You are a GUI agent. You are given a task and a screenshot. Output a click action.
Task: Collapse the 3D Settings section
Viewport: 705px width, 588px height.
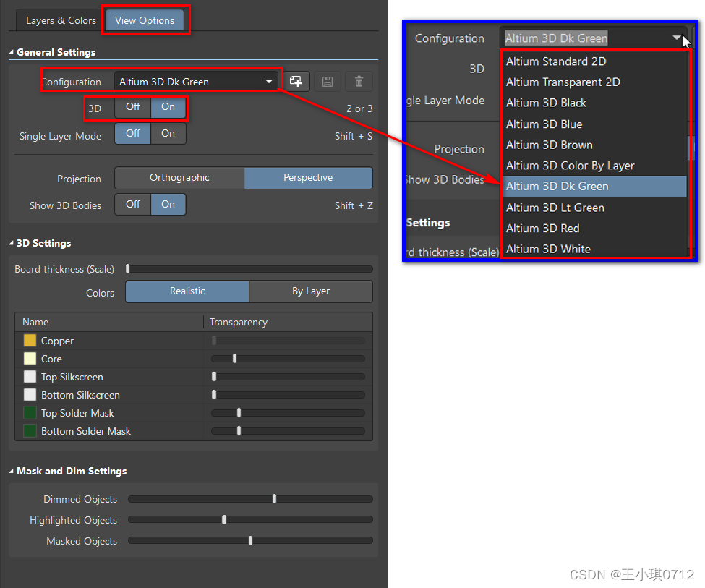click(x=12, y=244)
